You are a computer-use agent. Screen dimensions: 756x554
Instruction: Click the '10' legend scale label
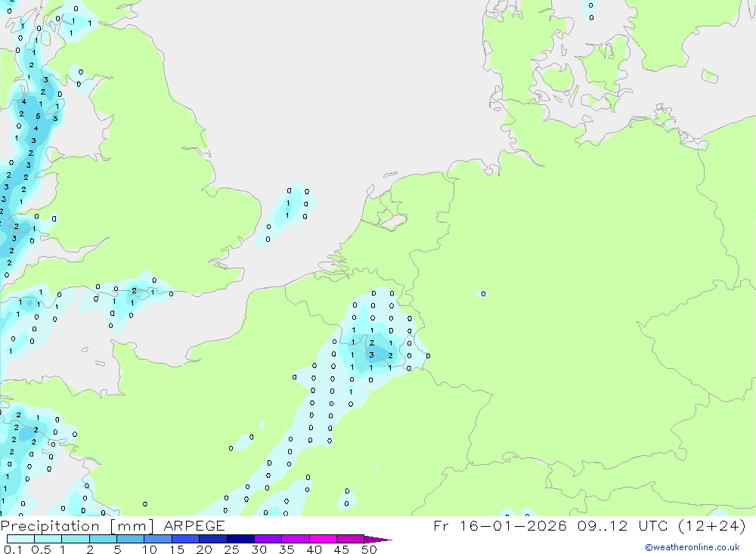coord(150,549)
